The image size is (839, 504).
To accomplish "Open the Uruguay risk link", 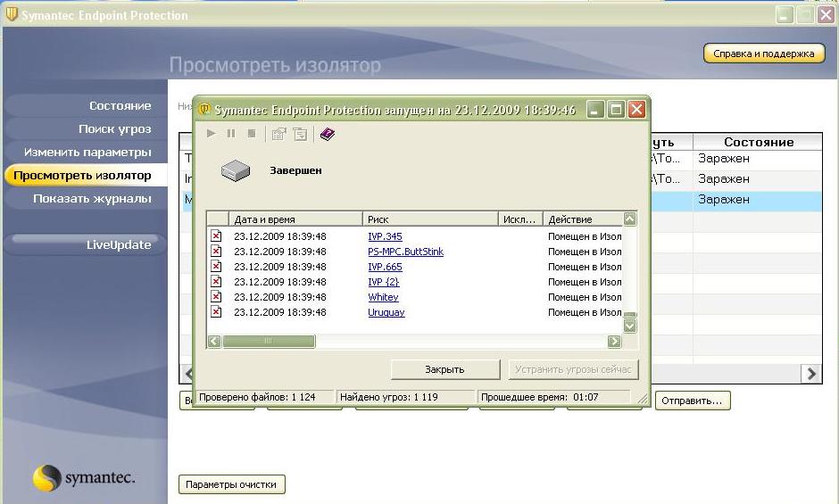I will [x=386, y=312].
